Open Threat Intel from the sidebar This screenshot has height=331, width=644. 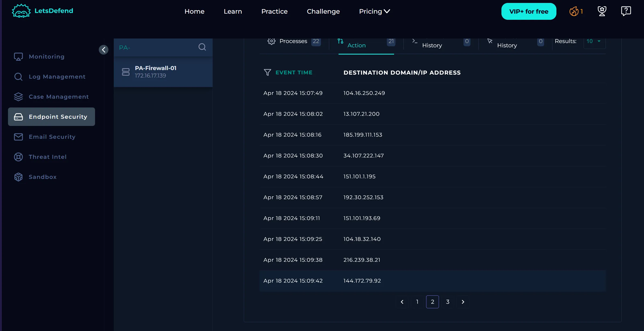[x=48, y=157]
